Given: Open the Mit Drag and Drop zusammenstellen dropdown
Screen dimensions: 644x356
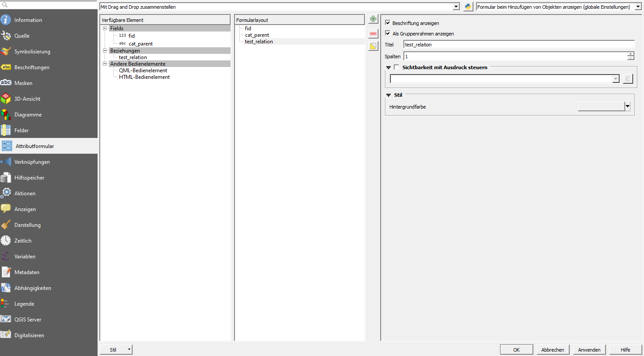Looking at the screenshot, I should (x=455, y=7).
